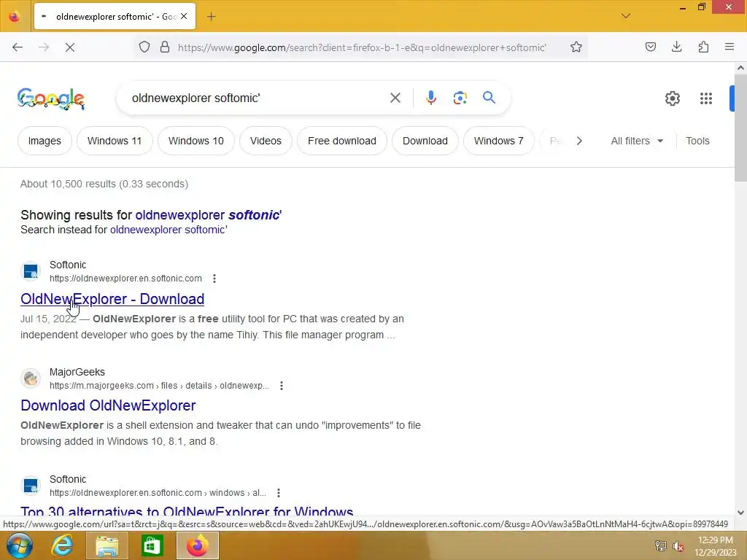The width and height of the screenshot is (747, 560).
Task: Submit search with magnifier icon
Action: point(489,98)
